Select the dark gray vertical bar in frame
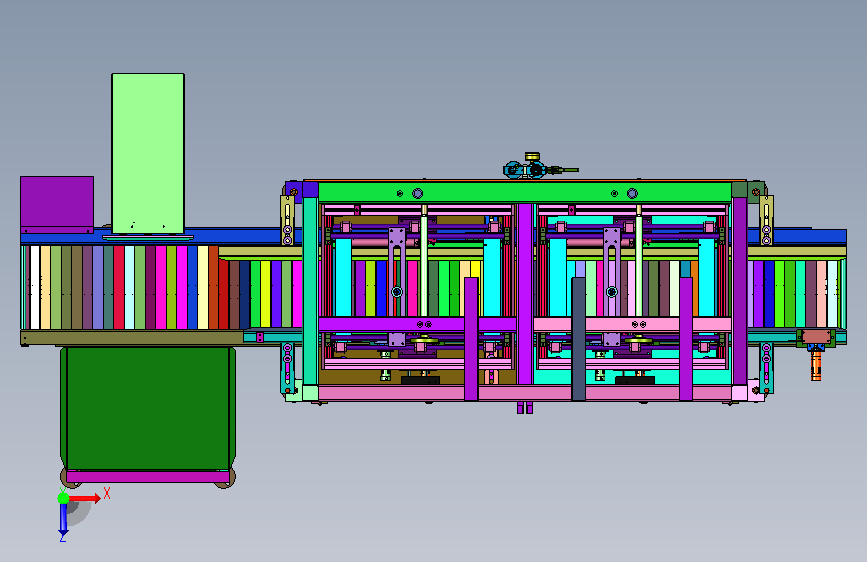The image size is (867, 562). (x=578, y=339)
